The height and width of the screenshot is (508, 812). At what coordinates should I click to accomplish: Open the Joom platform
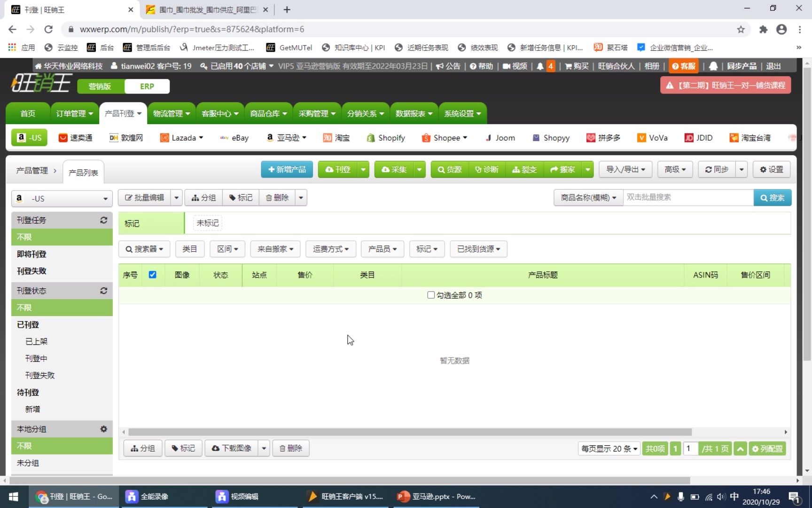(500, 138)
